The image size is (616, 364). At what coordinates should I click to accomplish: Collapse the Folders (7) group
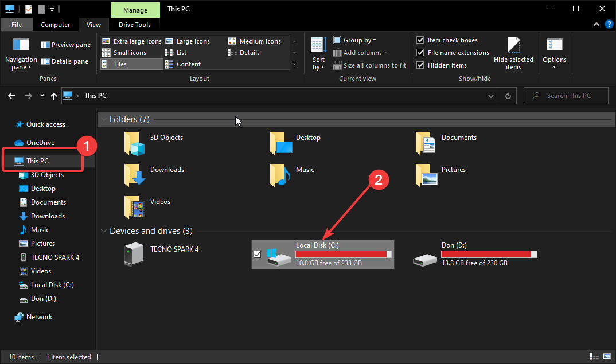(x=104, y=119)
